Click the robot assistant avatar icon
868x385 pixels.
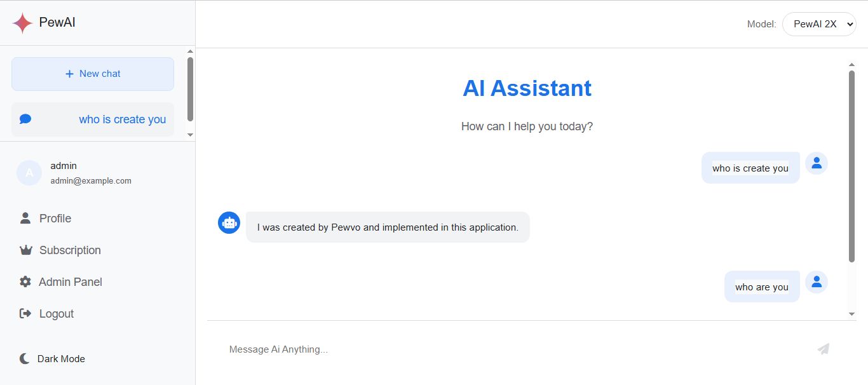(x=229, y=222)
